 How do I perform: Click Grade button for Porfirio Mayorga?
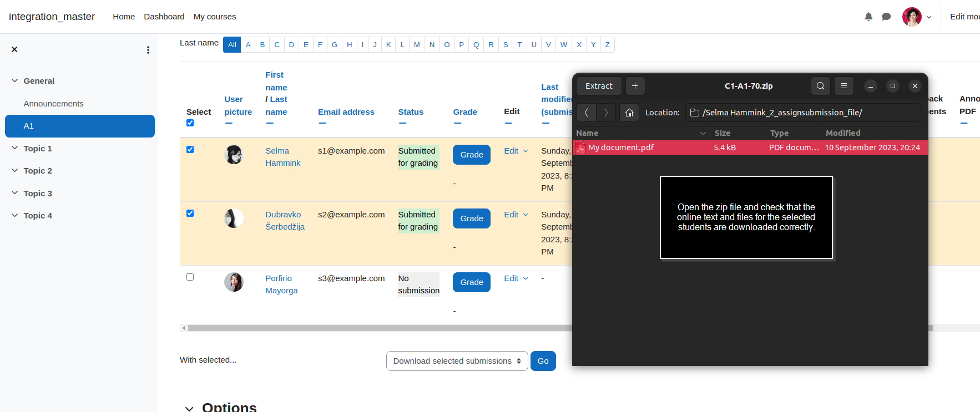point(472,282)
